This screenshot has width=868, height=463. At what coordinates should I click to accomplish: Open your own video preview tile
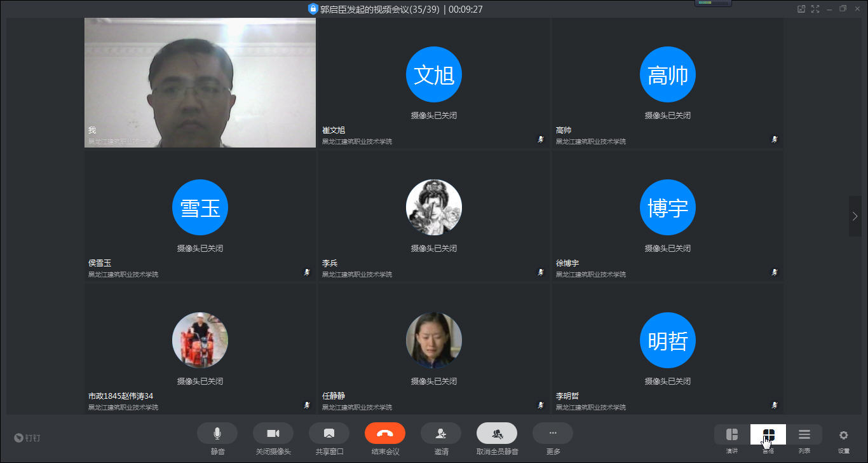200,83
